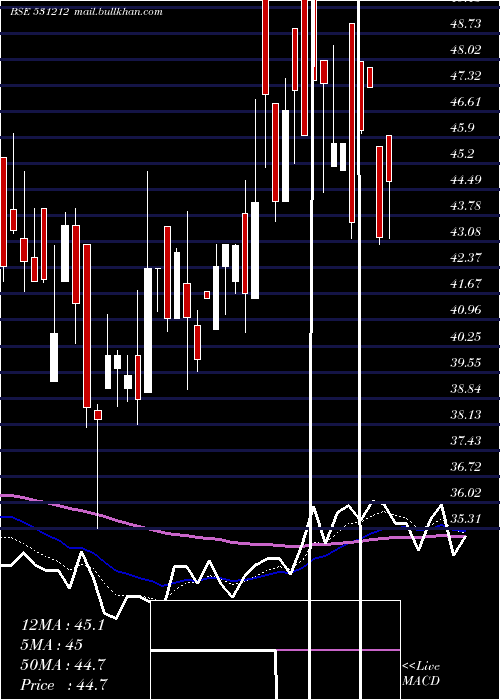Click the '12MA : 45.1' readout
This screenshot has width=500, height=700.
pos(63,625)
